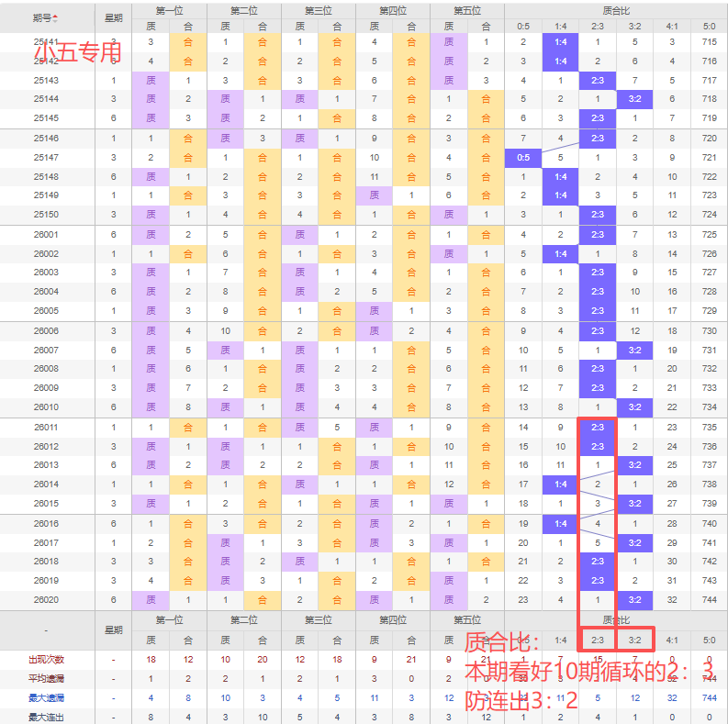Click the 最大连出 row label
The height and width of the screenshot is (724, 728).
pyautogui.click(x=46, y=717)
